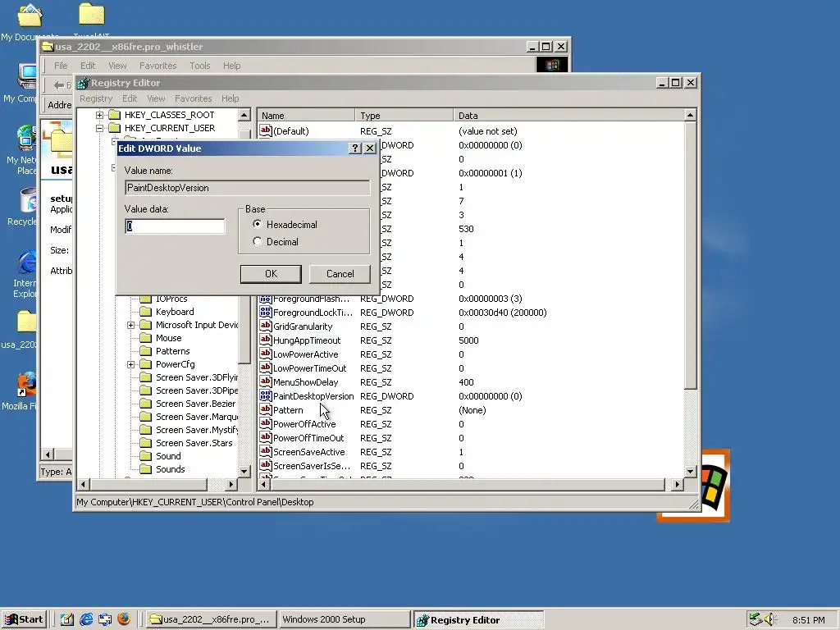Image resolution: width=840 pixels, height=630 pixels.
Task: Sort values by the Type column header
Action: point(404,115)
